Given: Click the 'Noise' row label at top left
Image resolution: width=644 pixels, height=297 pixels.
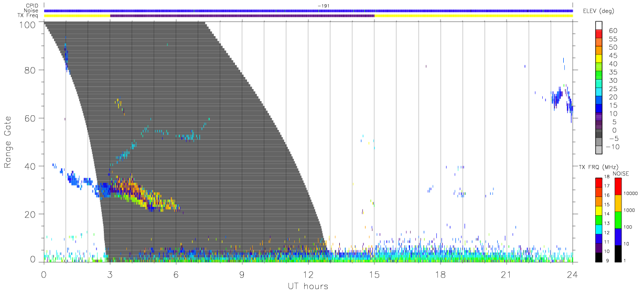Looking at the screenshot, I should 32,10.
